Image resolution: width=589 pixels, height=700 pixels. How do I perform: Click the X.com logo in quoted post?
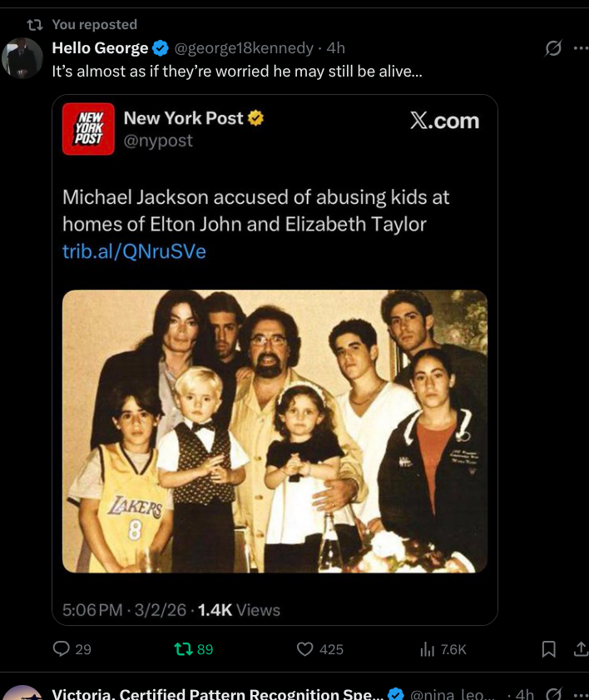click(x=445, y=122)
